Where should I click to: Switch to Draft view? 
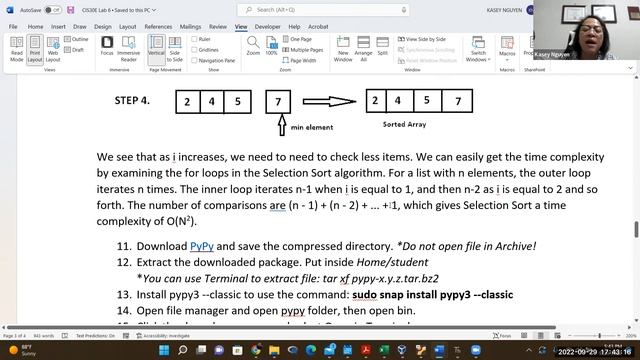click(74, 50)
